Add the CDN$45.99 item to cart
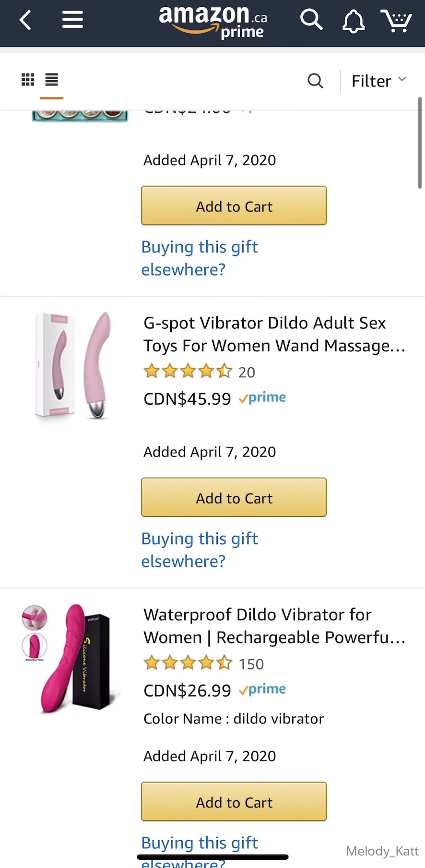The width and height of the screenshot is (425, 868). click(234, 497)
